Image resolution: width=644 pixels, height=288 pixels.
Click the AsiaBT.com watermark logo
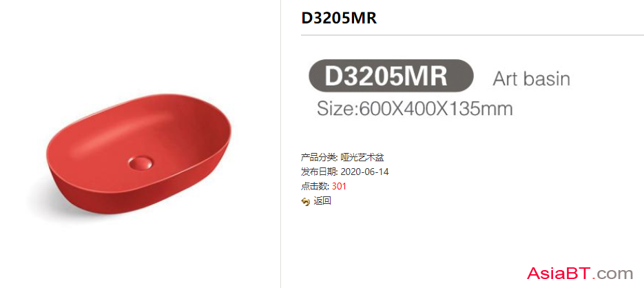tap(580, 274)
